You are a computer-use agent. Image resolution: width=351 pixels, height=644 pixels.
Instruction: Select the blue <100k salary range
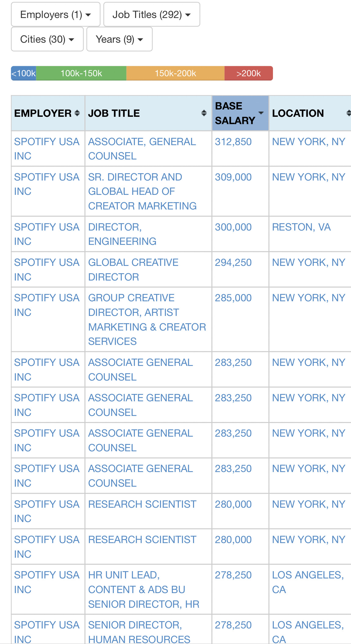pyautogui.click(x=24, y=73)
